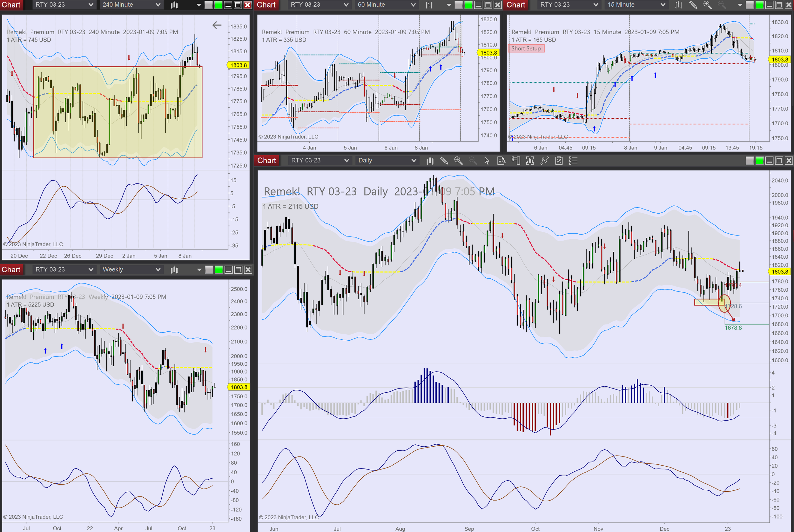Click Chart tab of the 60 Minute window
The image size is (794, 532).
coord(266,5)
